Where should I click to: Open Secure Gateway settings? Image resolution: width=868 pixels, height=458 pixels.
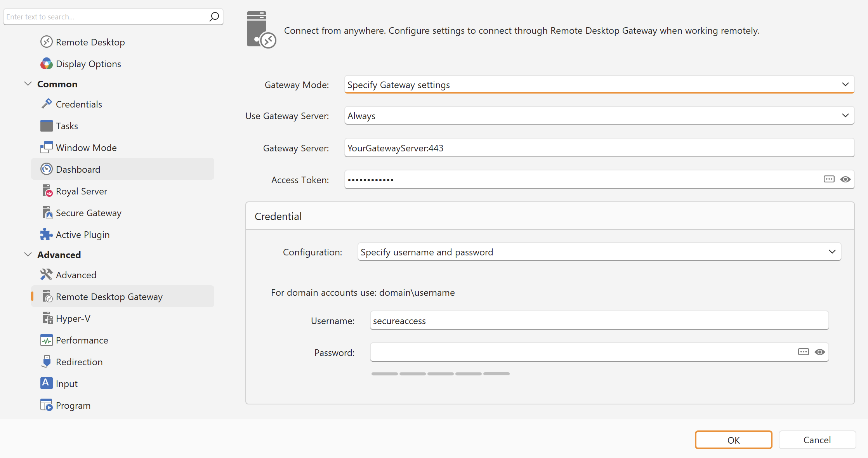(x=123, y=213)
